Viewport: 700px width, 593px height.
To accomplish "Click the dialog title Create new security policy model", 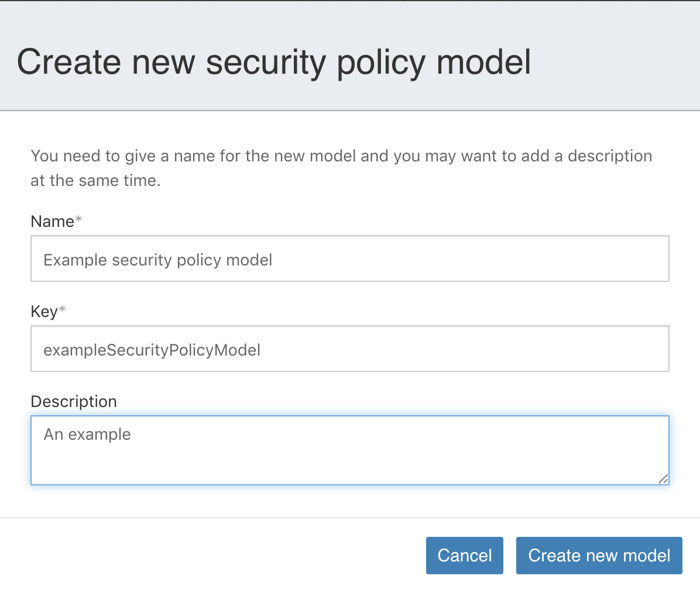I will (274, 62).
